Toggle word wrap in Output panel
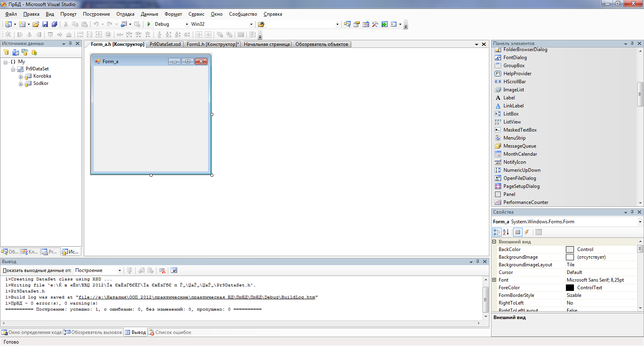Image resolution: width=644 pixels, height=346 pixels. point(174,270)
